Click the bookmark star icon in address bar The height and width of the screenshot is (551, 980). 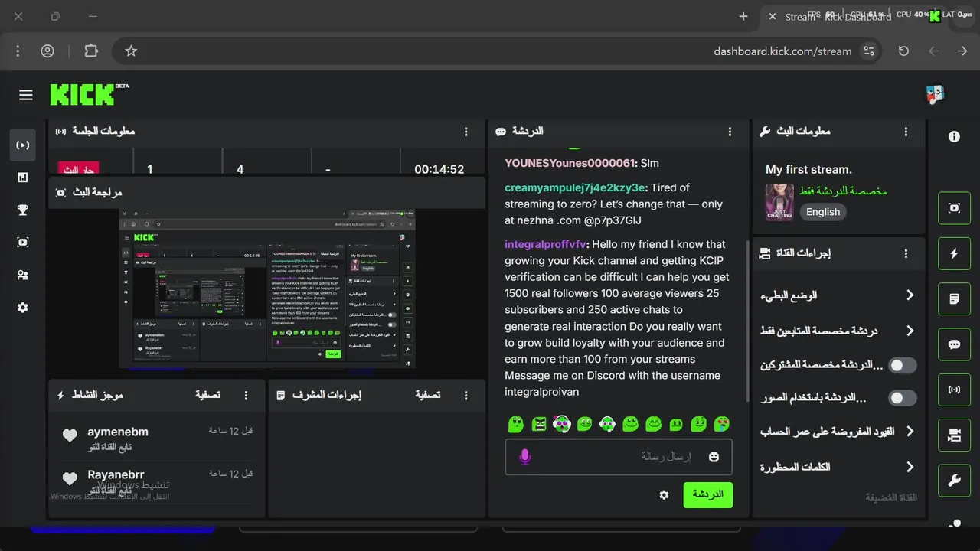coord(131,51)
